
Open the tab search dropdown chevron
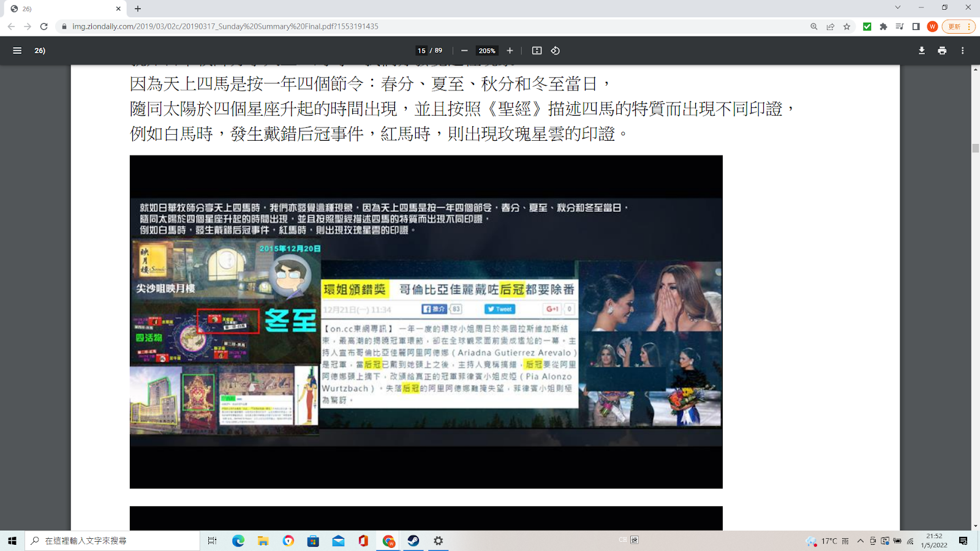click(897, 7)
